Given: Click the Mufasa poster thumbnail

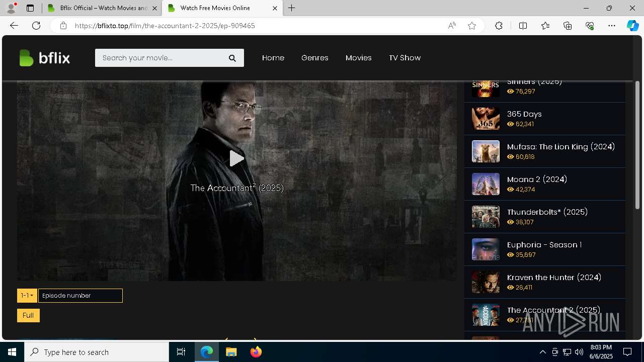Looking at the screenshot, I should [x=486, y=151].
